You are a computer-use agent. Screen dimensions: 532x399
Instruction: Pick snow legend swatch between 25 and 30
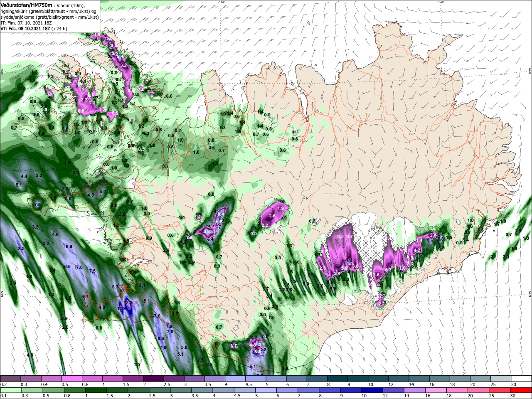501,379
